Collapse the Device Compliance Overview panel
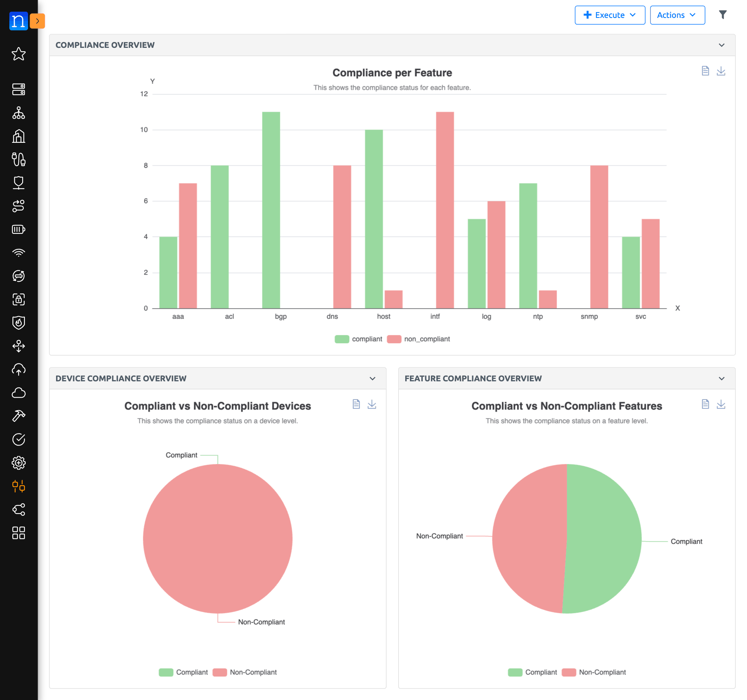747x700 pixels. (x=372, y=378)
